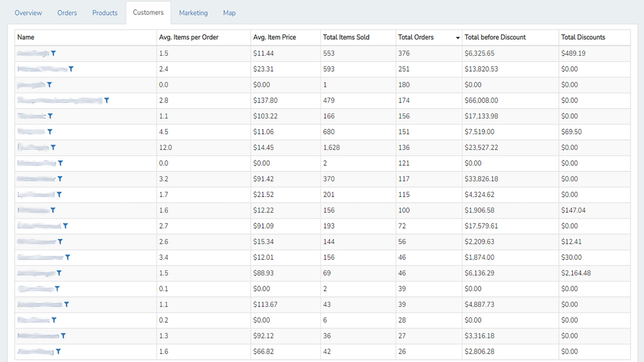Click filter icon for customer with 28 orders
Screen dimensions: 644x362
pyautogui.click(x=54, y=320)
